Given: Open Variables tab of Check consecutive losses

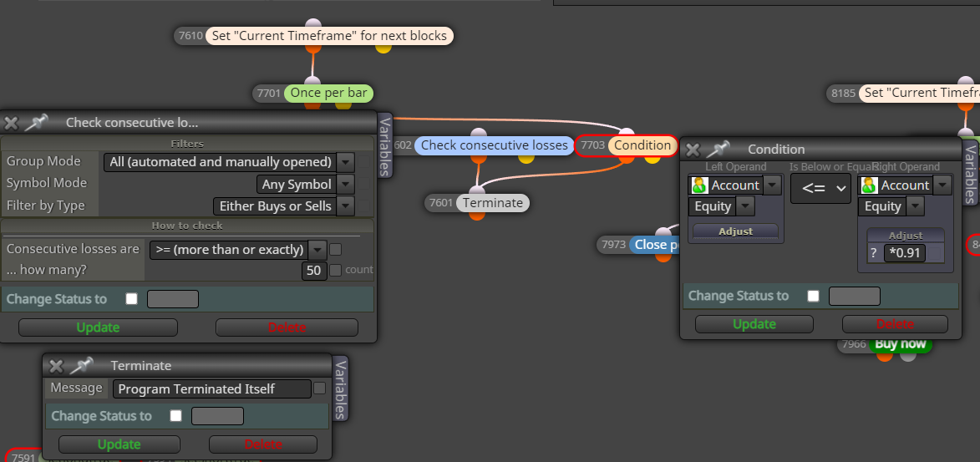Looking at the screenshot, I should coord(385,145).
